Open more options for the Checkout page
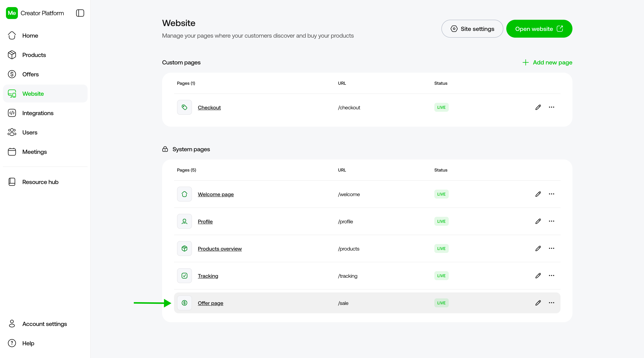The width and height of the screenshot is (644, 358). 552,107
